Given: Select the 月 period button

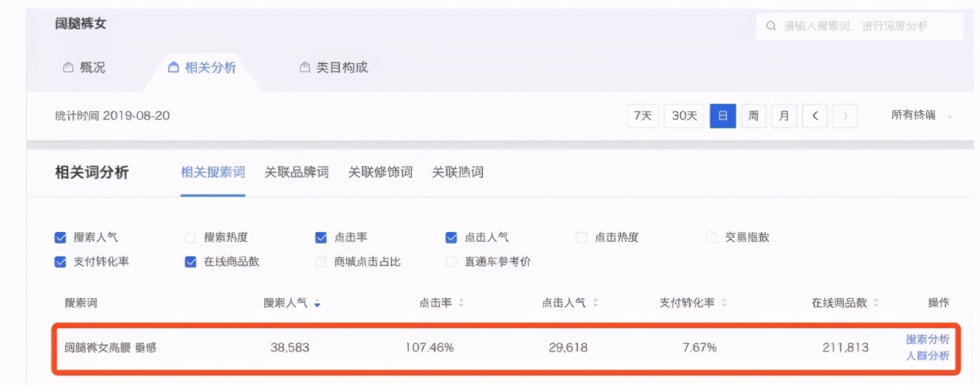Looking at the screenshot, I should click(x=784, y=116).
